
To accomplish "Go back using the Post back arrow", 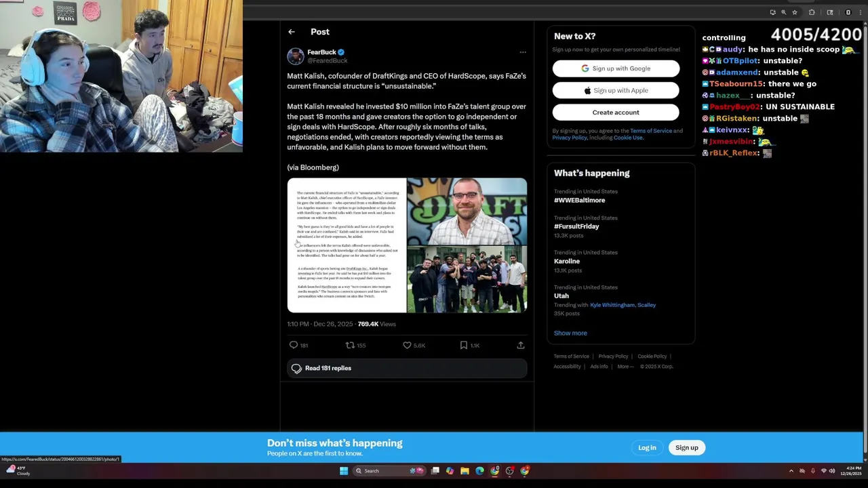I will 292,32.
